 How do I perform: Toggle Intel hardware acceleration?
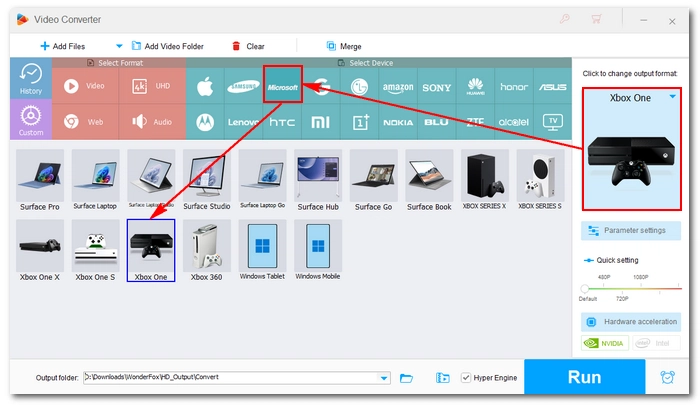656,343
